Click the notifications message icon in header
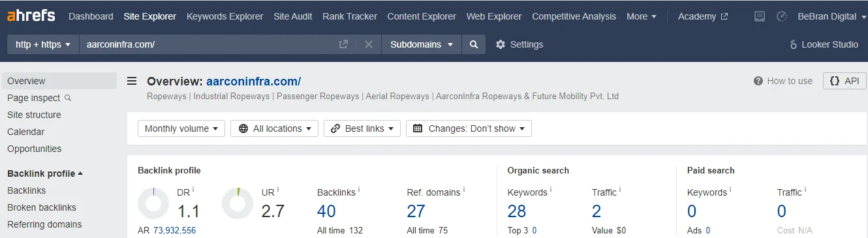This screenshot has height=238, width=868. (759, 16)
